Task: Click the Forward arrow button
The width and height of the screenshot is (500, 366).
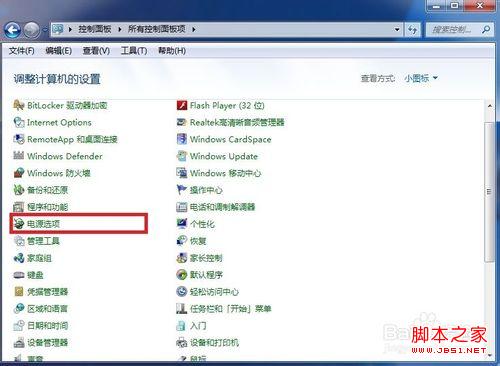Action: pyautogui.click(x=32, y=30)
